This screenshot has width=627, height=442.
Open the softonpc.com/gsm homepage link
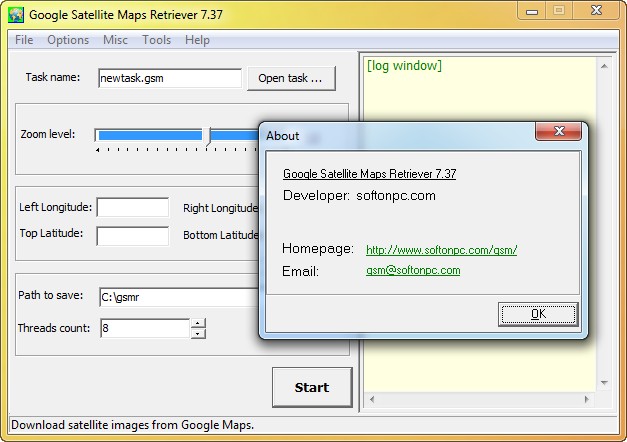pos(441,250)
